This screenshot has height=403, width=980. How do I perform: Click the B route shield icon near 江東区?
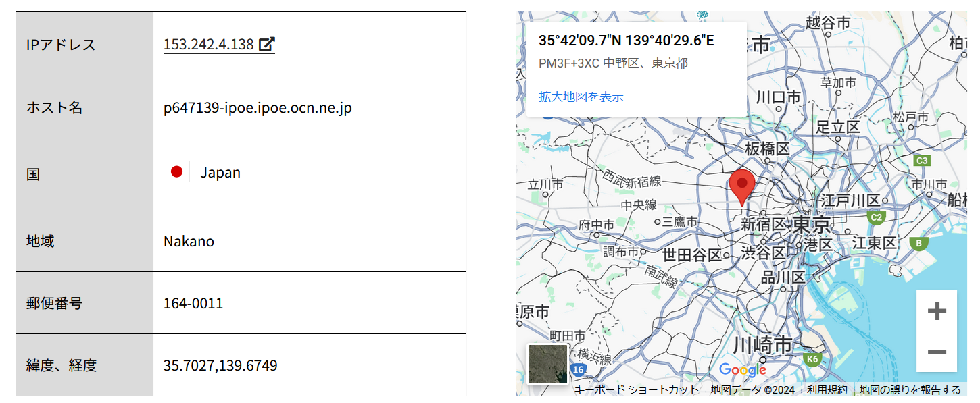point(918,244)
